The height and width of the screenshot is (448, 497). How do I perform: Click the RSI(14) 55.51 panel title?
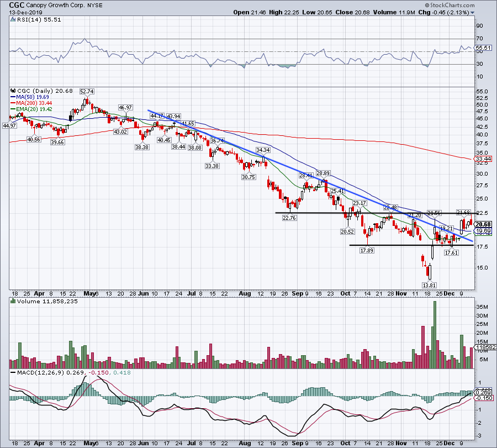[39, 20]
